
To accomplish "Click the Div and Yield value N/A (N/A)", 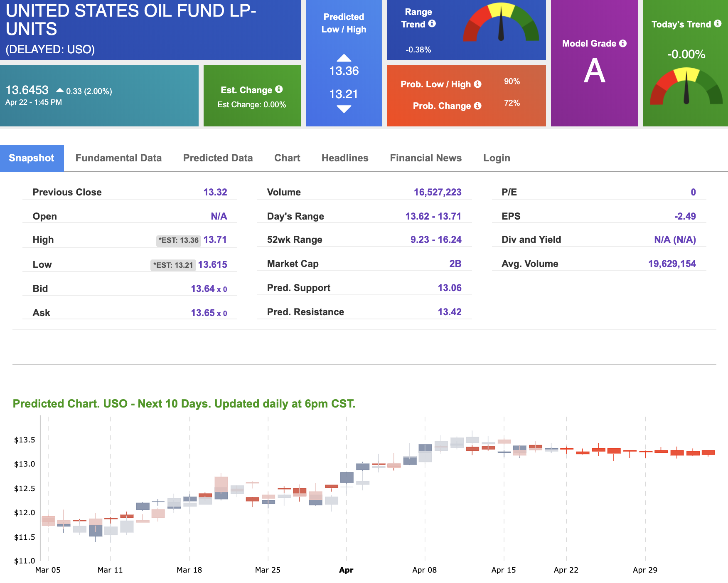I will (675, 240).
